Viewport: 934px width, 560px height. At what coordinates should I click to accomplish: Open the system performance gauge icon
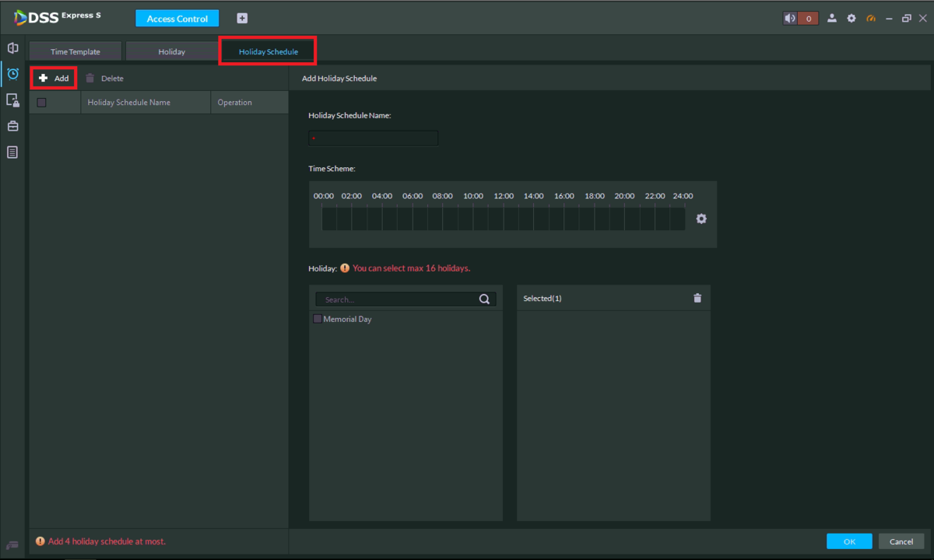point(871,19)
